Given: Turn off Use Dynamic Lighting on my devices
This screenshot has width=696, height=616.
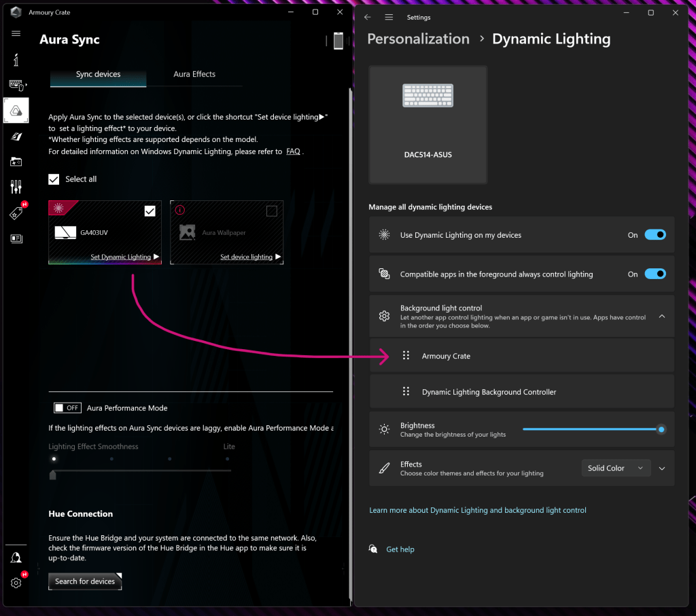Looking at the screenshot, I should coord(655,235).
